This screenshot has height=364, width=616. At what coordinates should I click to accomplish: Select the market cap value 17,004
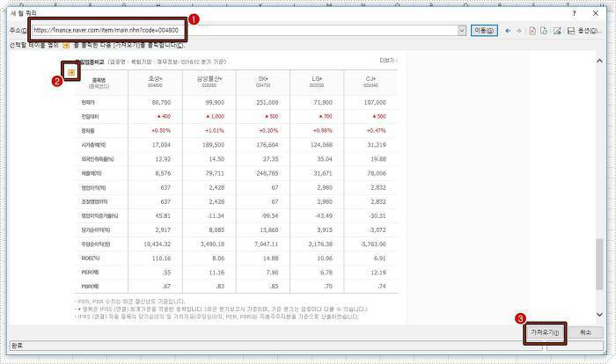click(161, 145)
